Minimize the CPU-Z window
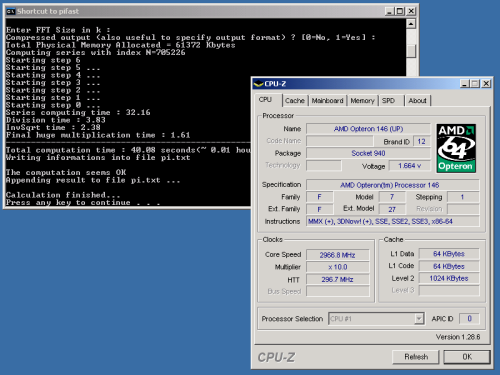The height and width of the screenshot is (375, 500). (x=465, y=84)
